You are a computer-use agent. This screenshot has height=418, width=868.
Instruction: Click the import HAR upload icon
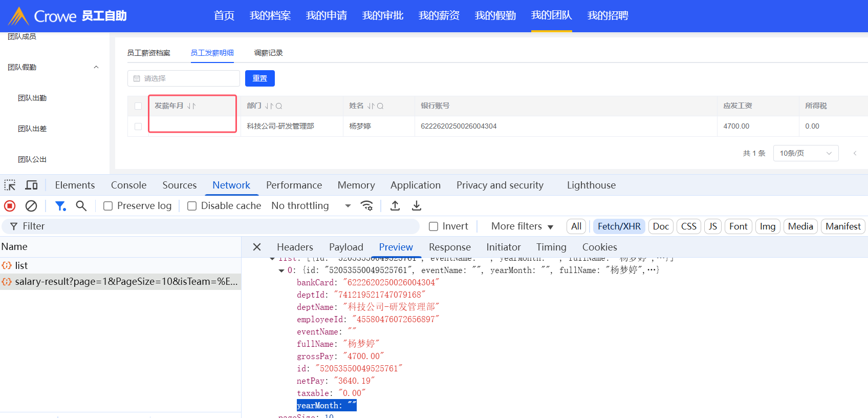tap(395, 206)
